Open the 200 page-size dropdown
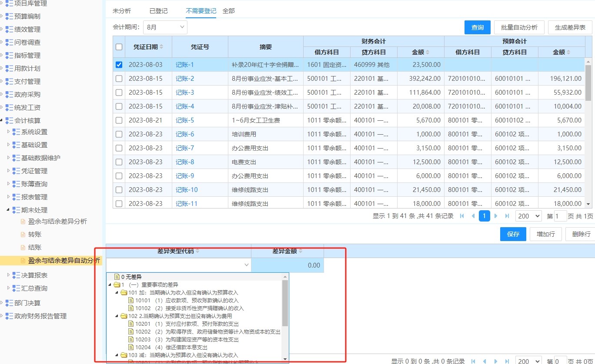The image size is (595, 364). [x=528, y=216]
